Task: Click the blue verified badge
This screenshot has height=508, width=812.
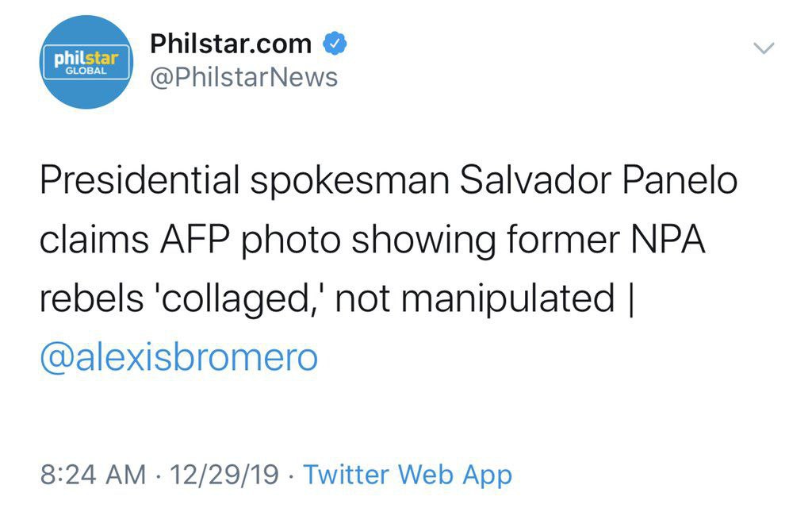Action: point(333,44)
